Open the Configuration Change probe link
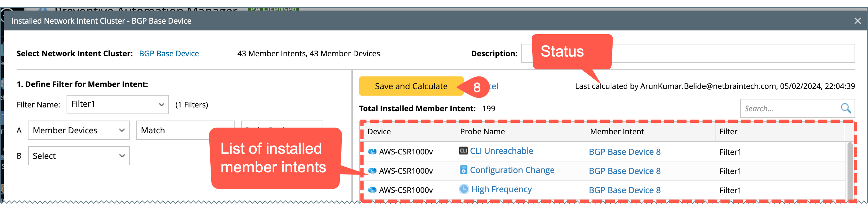This screenshot has width=868, height=204. [x=512, y=170]
